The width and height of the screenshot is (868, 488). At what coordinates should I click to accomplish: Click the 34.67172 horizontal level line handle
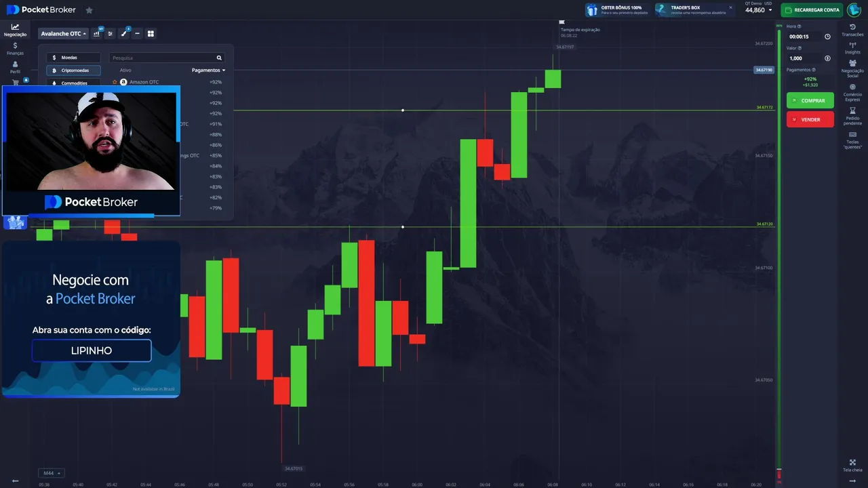click(x=403, y=110)
